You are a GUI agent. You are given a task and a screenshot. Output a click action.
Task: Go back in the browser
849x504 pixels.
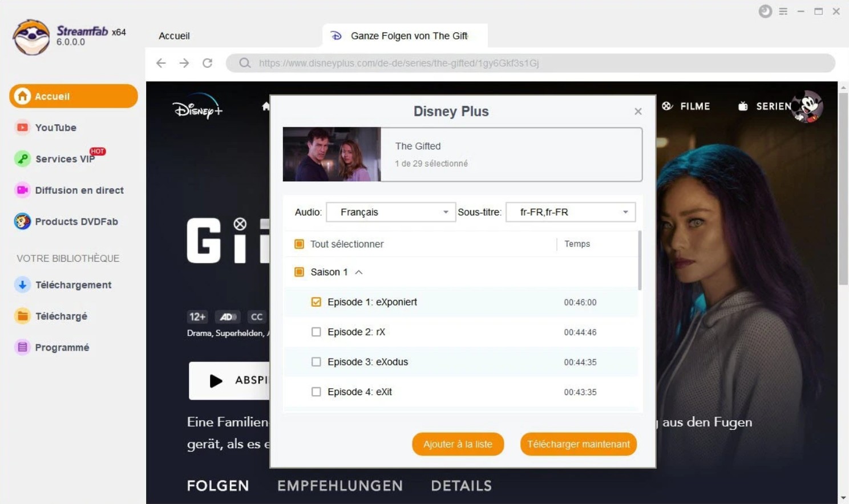[x=161, y=63]
